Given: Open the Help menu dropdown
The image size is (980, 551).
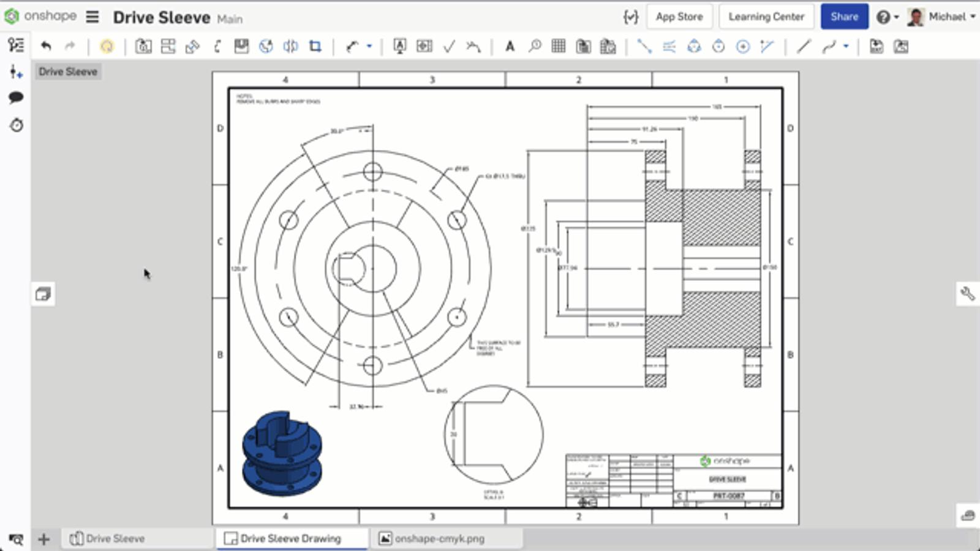Looking at the screenshot, I should pos(887,17).
